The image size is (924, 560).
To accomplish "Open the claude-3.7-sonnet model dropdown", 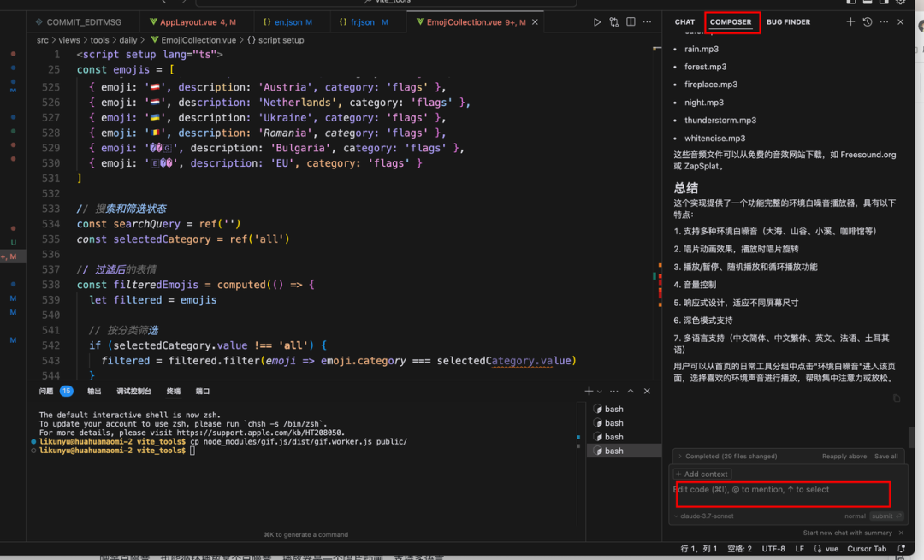I will (x=703, y=516).
